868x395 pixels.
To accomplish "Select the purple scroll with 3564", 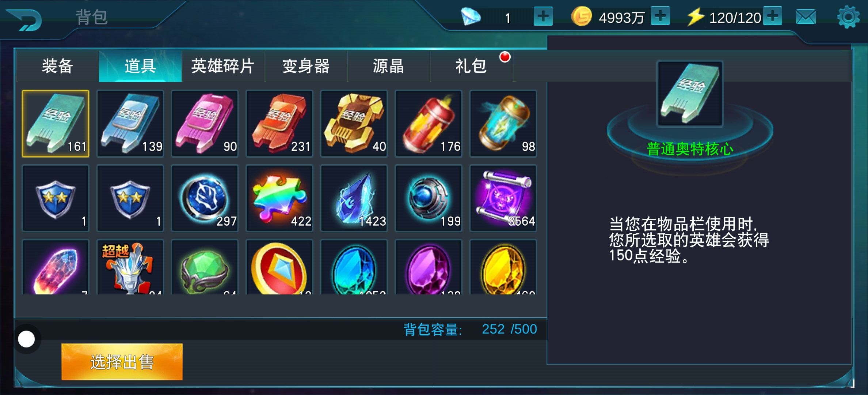I will pos(503,198).
